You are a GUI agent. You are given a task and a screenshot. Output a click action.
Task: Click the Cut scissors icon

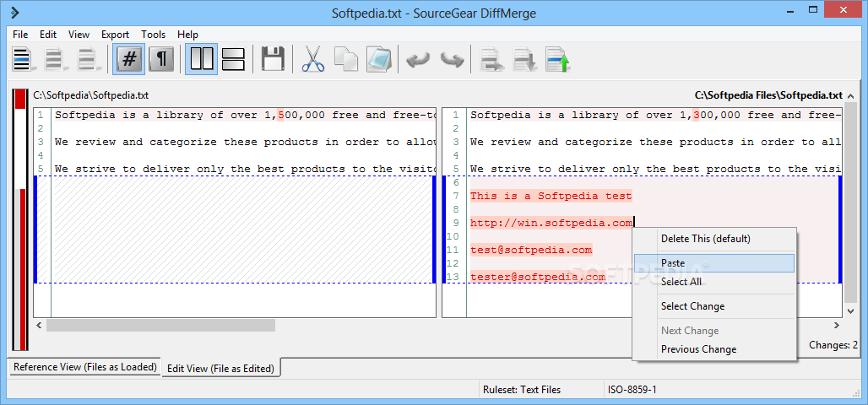[312, 59]
